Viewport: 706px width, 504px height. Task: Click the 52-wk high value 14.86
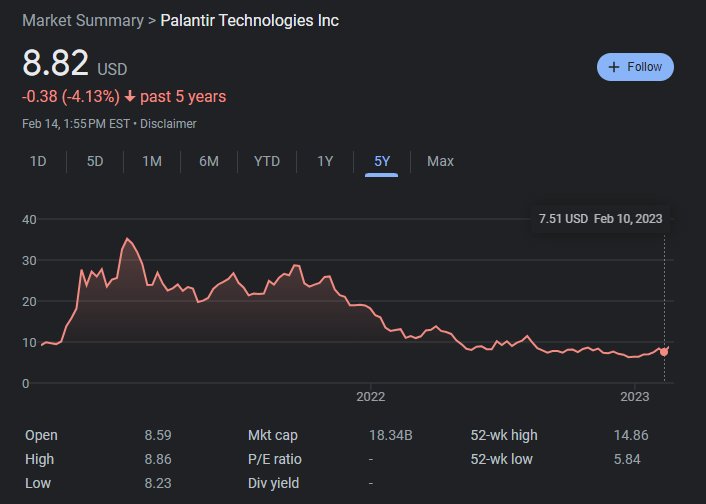[x=631, y=436]
